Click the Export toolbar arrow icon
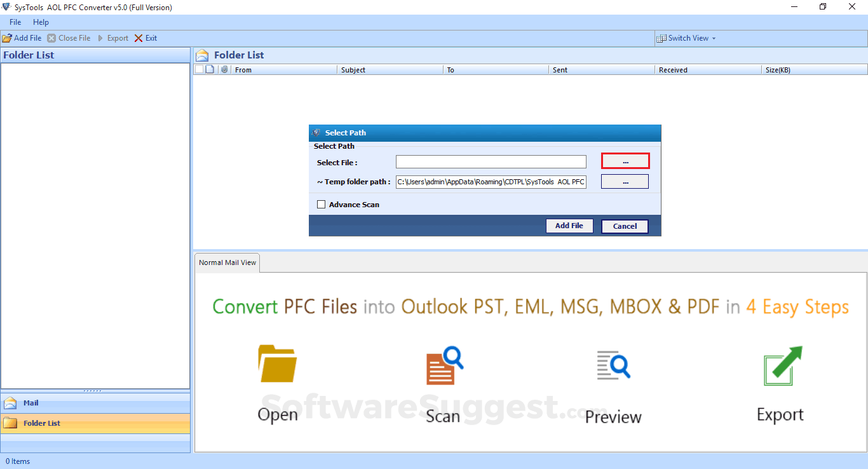This screenshot has height=469, width=868. click(100, 38)
